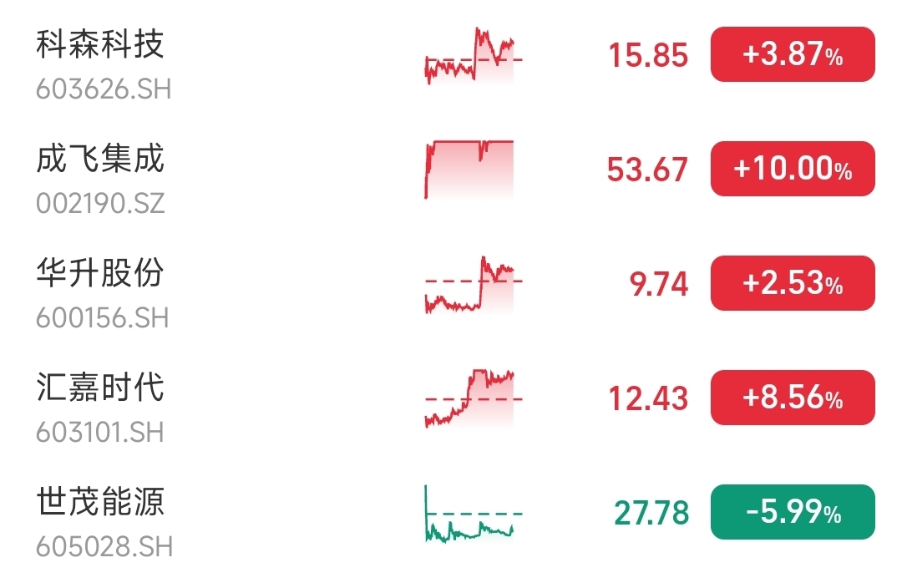View the 汇嘉时代 intraday mini chart
This screenshot has height=588, width=902.
(474, 398)
